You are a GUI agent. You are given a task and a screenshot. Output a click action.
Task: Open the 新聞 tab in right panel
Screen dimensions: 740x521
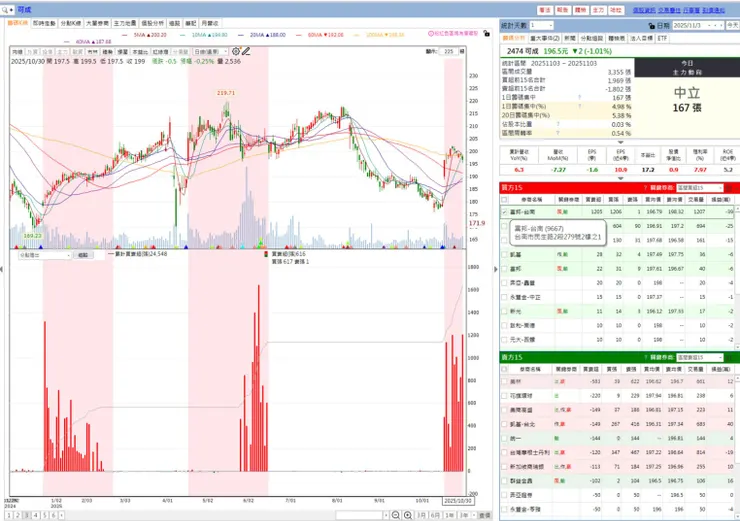pos(570,38)
